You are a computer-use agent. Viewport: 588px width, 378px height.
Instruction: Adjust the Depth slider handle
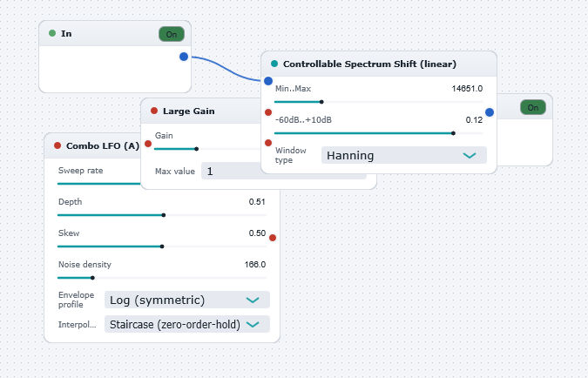click(164, 215)
